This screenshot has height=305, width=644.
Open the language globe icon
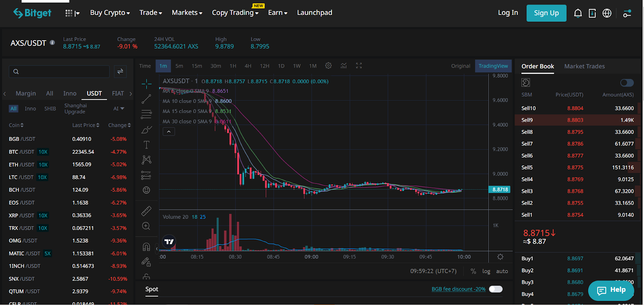[607, 13]
